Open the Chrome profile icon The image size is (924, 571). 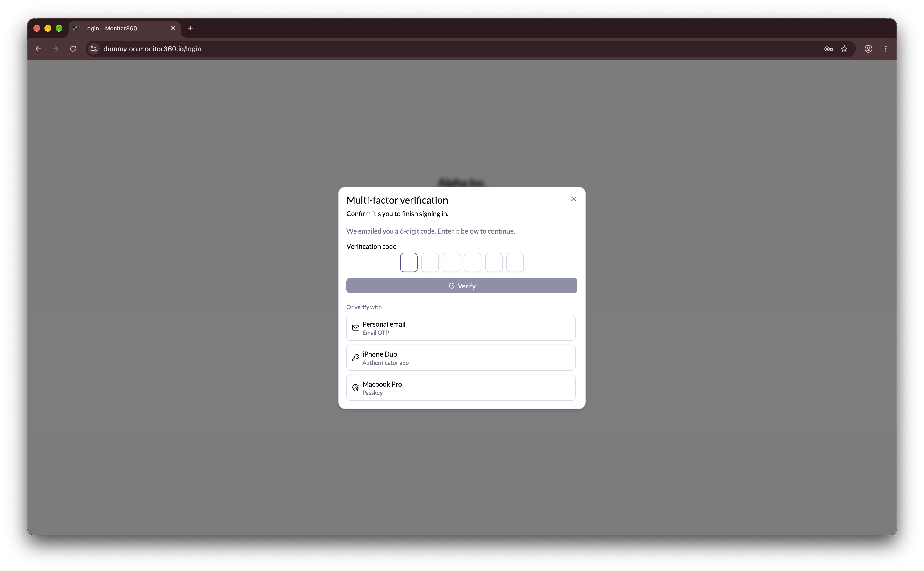click(x=868, y=49)
